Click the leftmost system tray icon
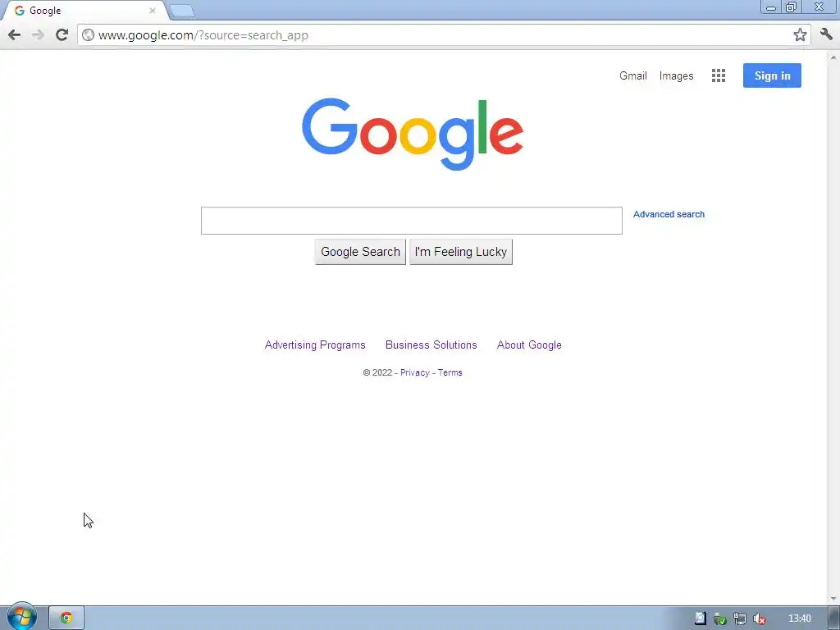The height and width of the screenshot is (630, 840). 701,619
